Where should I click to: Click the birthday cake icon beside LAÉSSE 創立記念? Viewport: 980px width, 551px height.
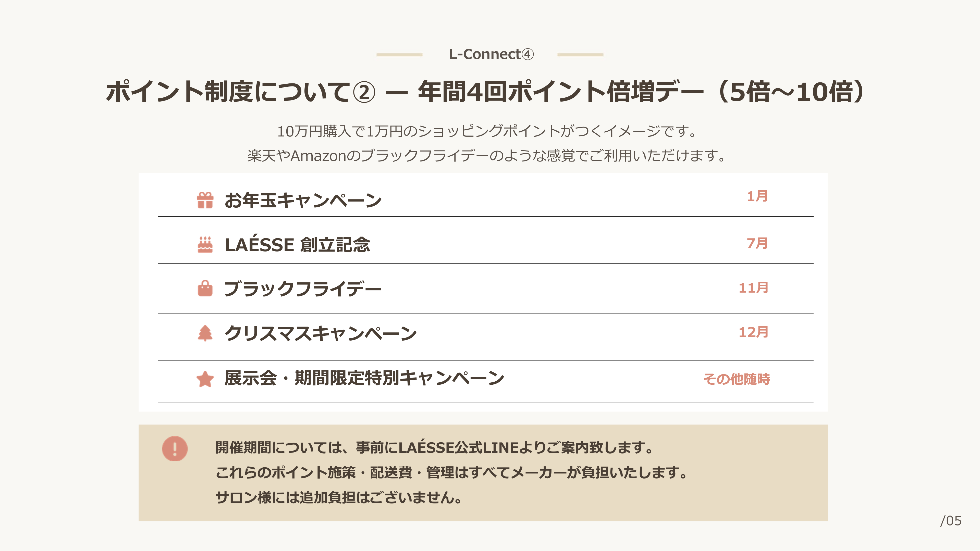(x=205, y=245)
